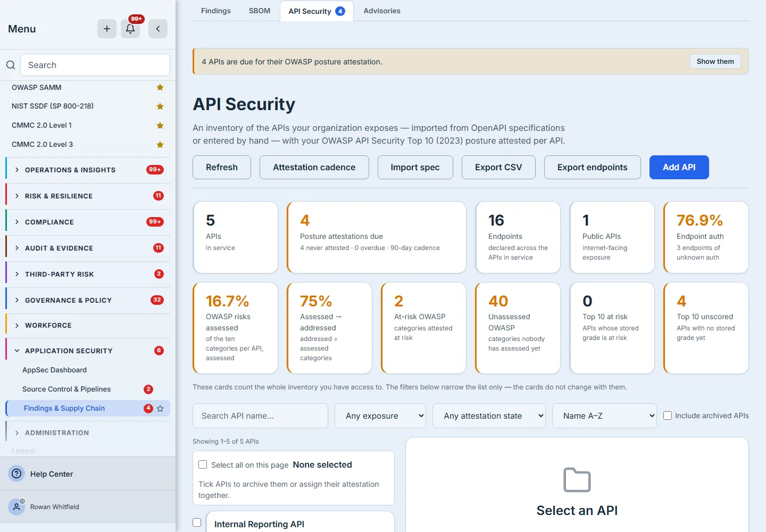Viewport: 766px width, 532px height.
Task: Tick the Internal Reporting API checkbox
Action: coord(197,522)
